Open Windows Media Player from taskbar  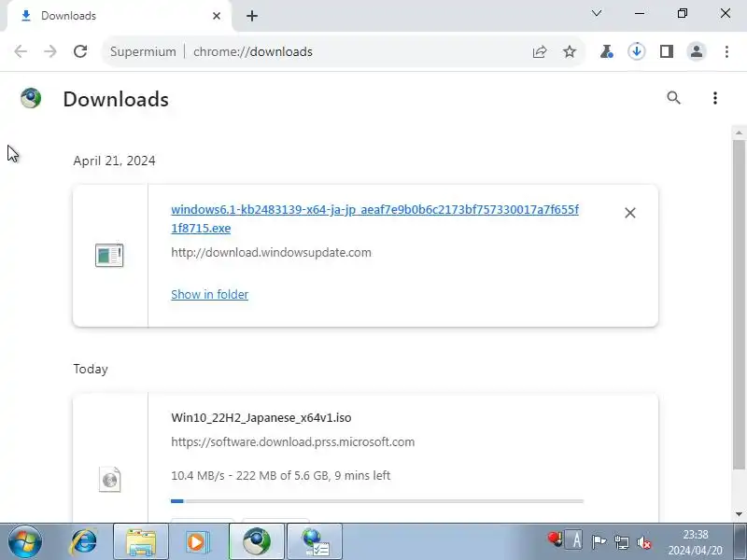pyautogui.click(x=197, y=542)
